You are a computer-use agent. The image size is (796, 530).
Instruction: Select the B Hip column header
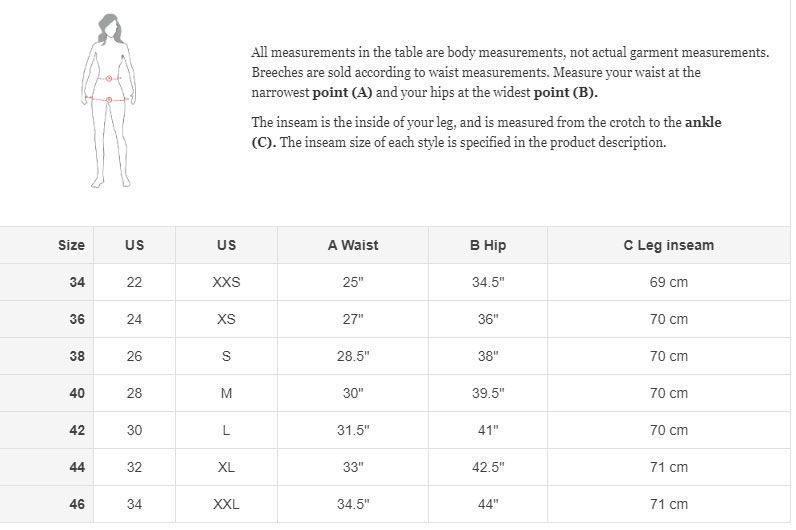point(488,245)
